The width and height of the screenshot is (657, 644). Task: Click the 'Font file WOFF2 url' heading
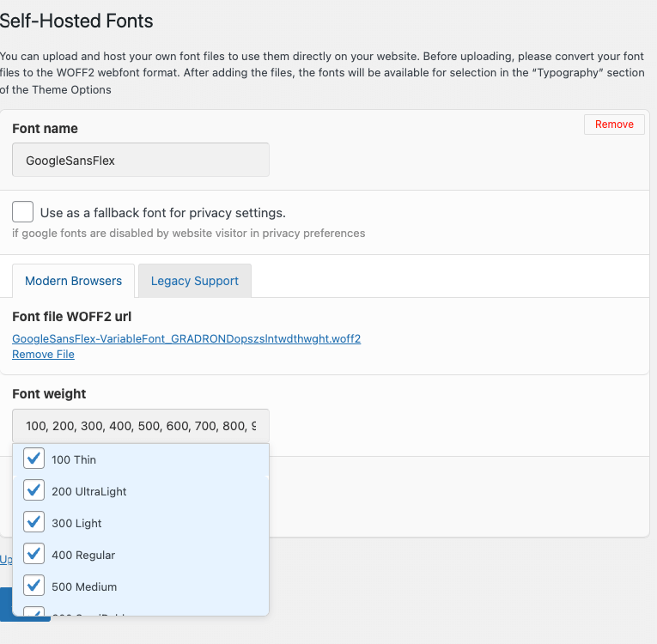pyautogui.click(x=71, y=317)
